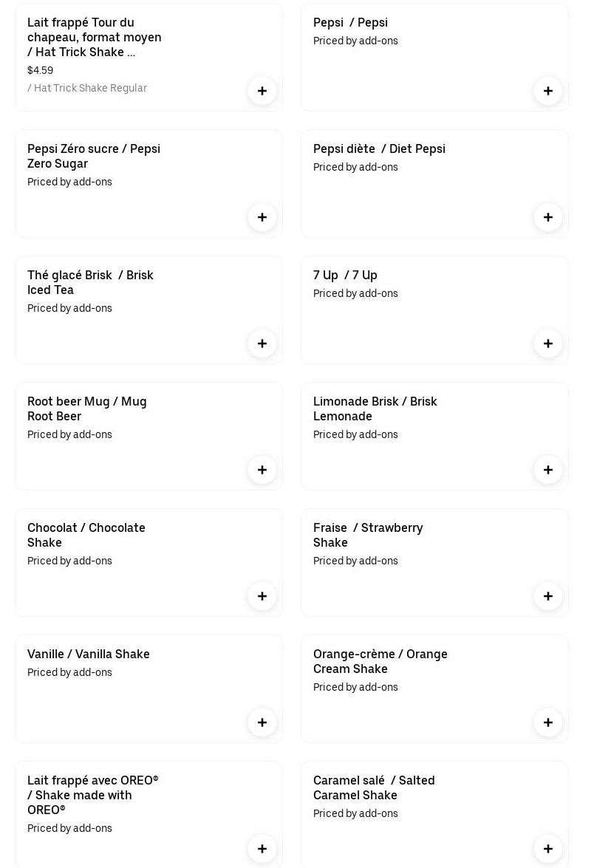The image size is (594, 868).
Task: Add Mug Root Beer to cart
Action: point(262,470)
